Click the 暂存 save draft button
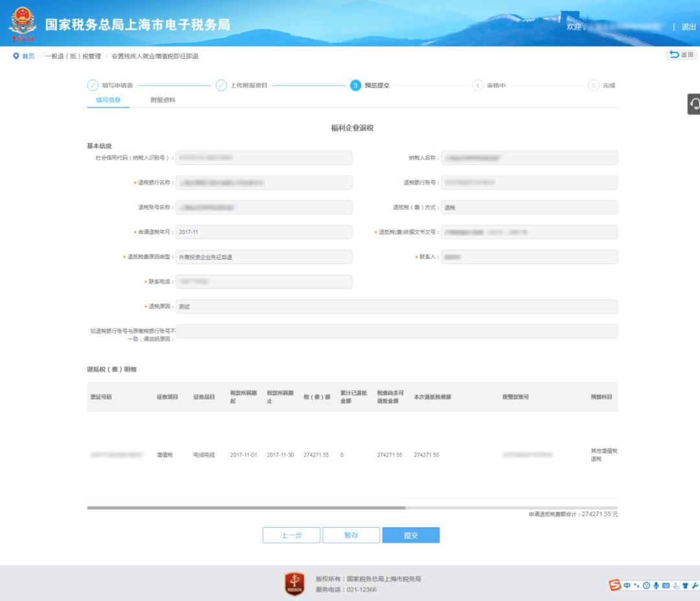 point(351,536)
